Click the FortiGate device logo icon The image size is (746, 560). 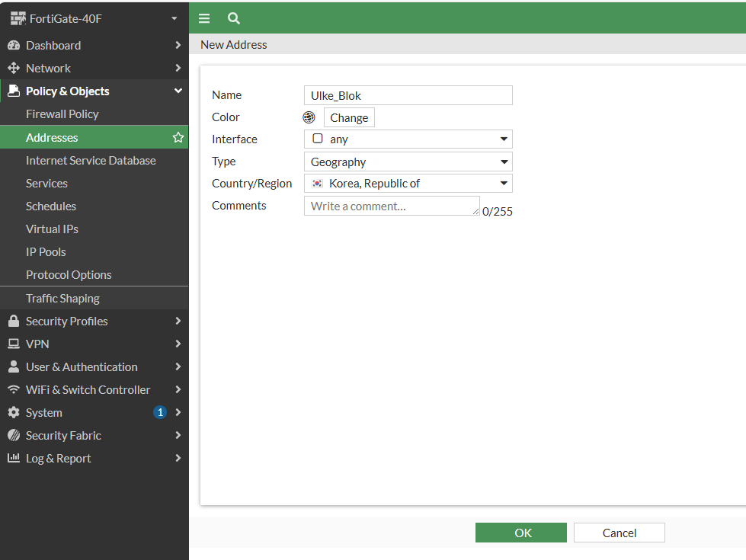18,18
